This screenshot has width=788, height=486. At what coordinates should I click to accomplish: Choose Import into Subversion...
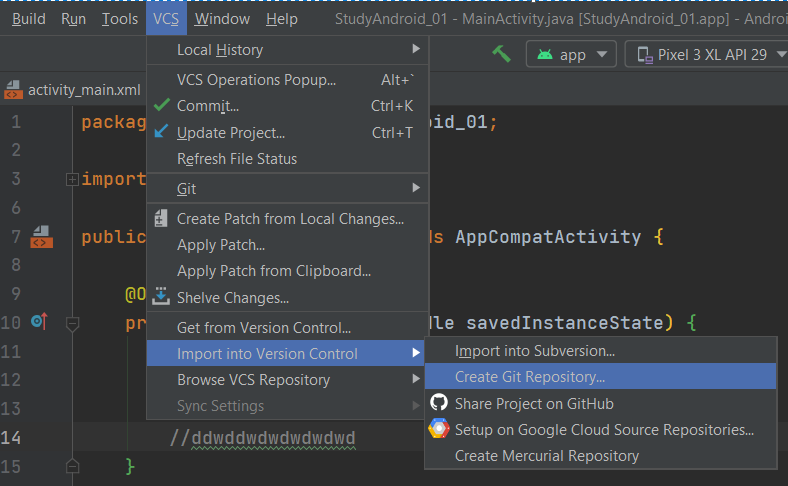[x=601, y=351]
